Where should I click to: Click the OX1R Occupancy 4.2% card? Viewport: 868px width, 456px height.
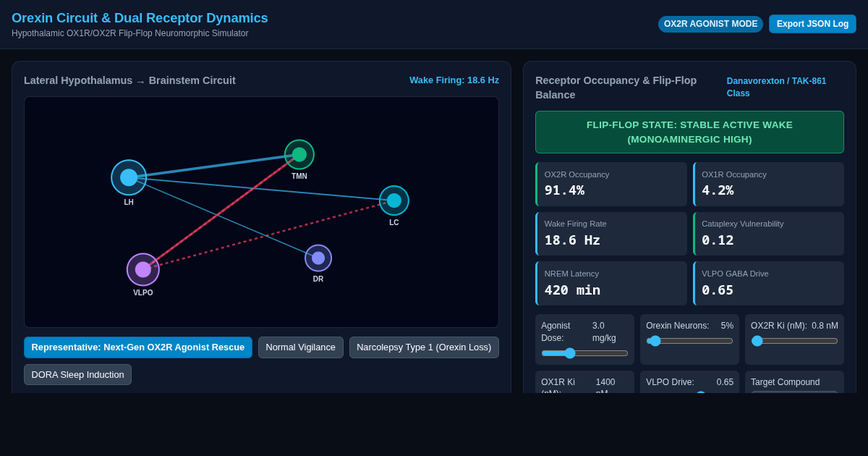tap(768, 184)
